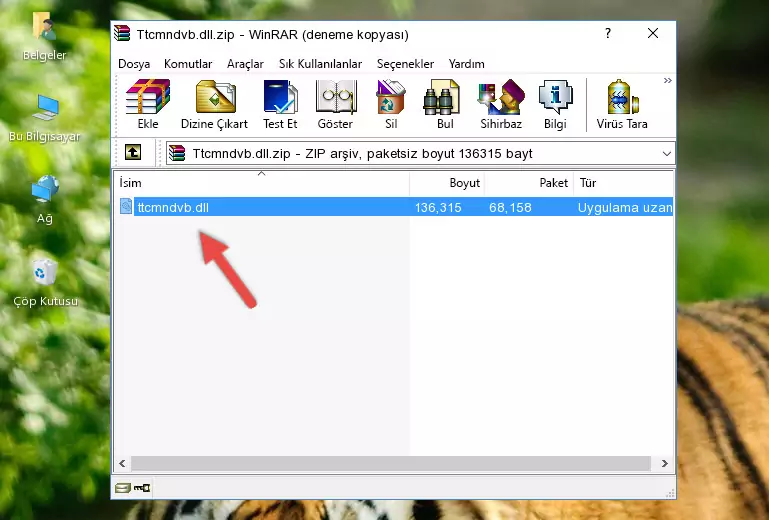Viewport: 769px width, 520px height.
Task: Select the ttcmndvb.dll file name
Action: [x=173, y=208]
